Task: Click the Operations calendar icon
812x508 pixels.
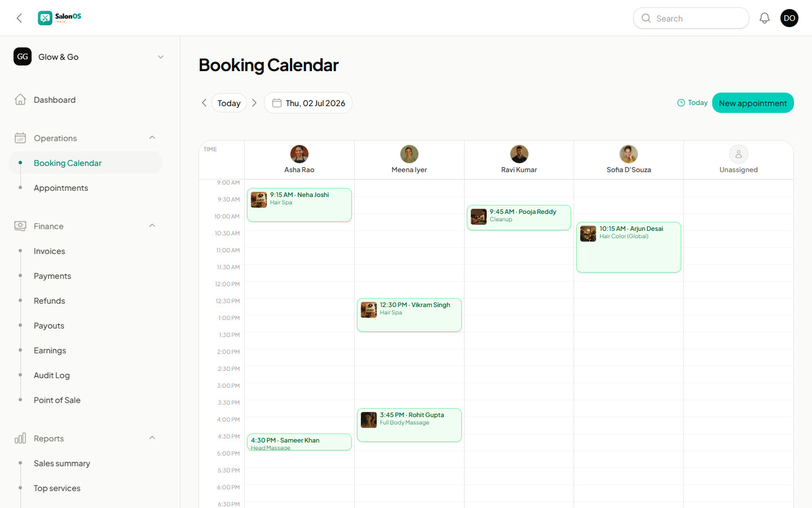Action: (20, 138)
